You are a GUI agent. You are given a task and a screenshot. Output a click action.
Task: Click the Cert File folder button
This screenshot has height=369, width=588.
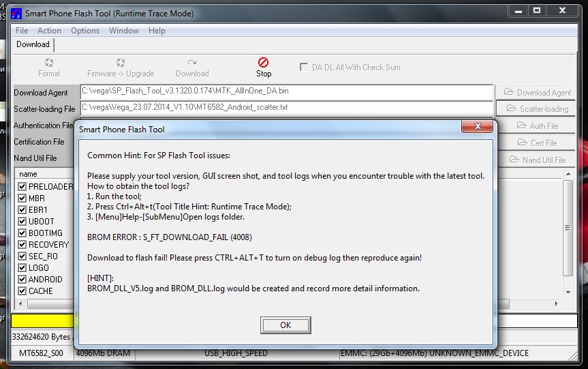(537, 143)
